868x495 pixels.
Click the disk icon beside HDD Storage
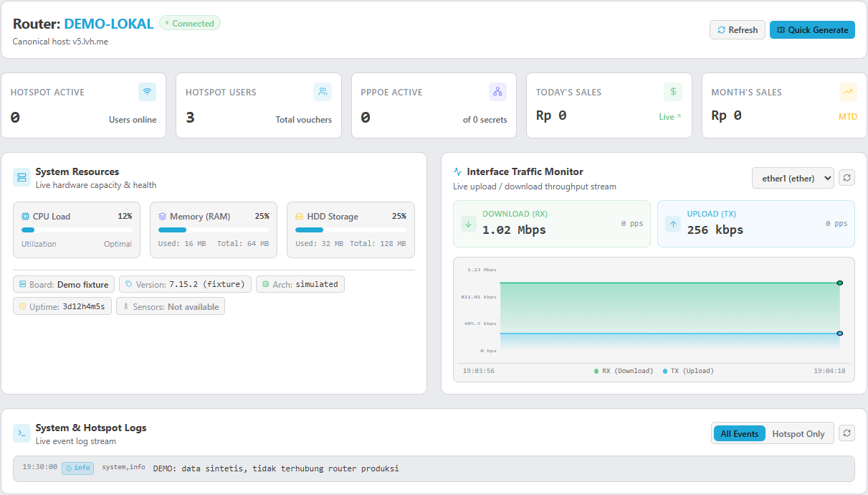click(300, 216)
